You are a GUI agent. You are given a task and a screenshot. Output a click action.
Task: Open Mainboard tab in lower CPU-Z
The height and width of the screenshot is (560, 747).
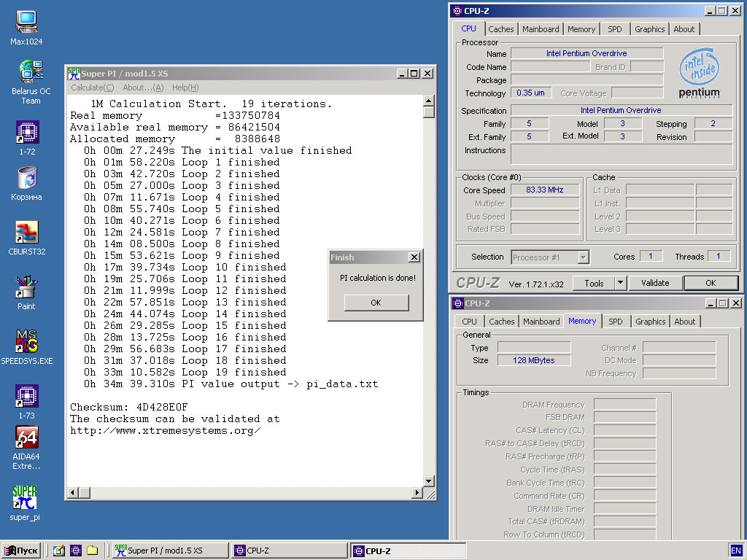click(542, 322)
